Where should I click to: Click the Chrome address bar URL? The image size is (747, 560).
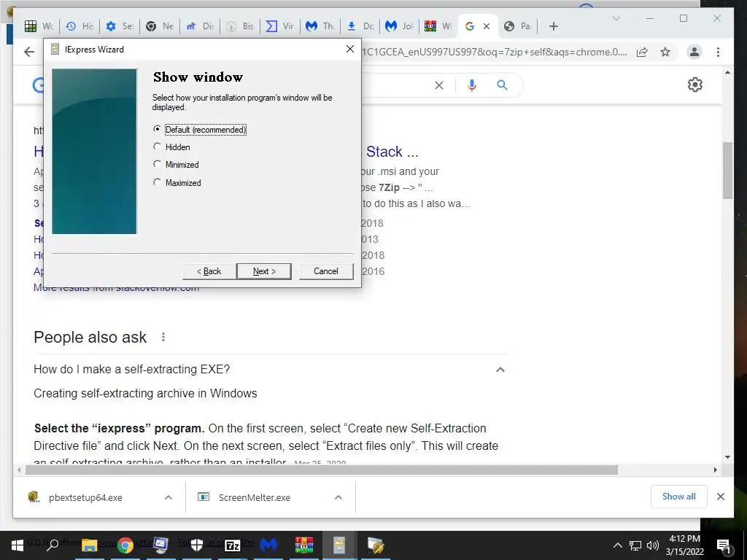(495, 52)
